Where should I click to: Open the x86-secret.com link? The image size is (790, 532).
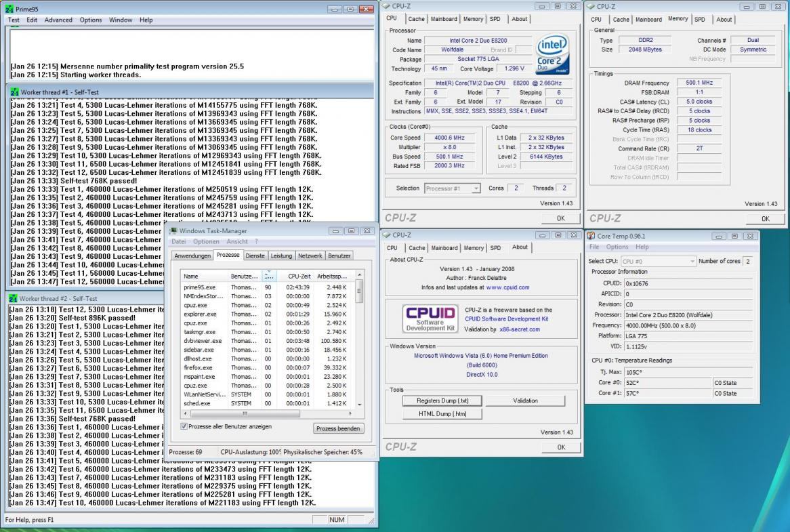coord(520,329)
